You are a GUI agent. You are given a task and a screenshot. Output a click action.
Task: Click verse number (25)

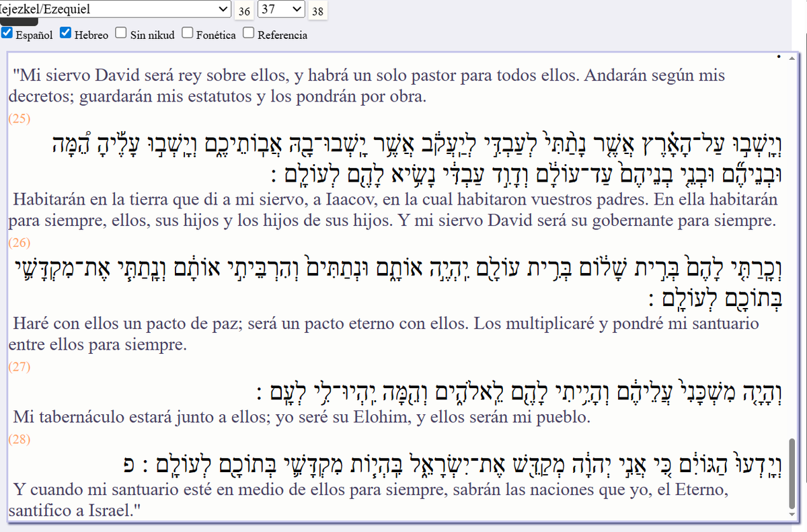(20, 118)
